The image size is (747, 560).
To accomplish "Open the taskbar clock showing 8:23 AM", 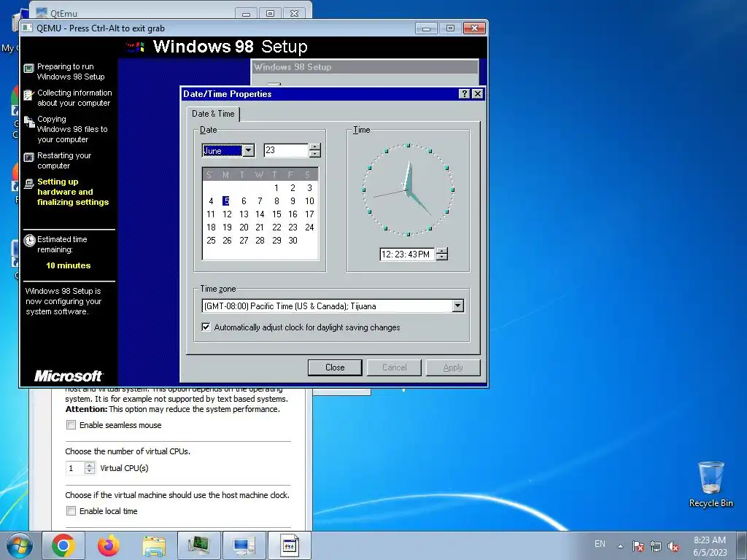I will tap(710, 546).
